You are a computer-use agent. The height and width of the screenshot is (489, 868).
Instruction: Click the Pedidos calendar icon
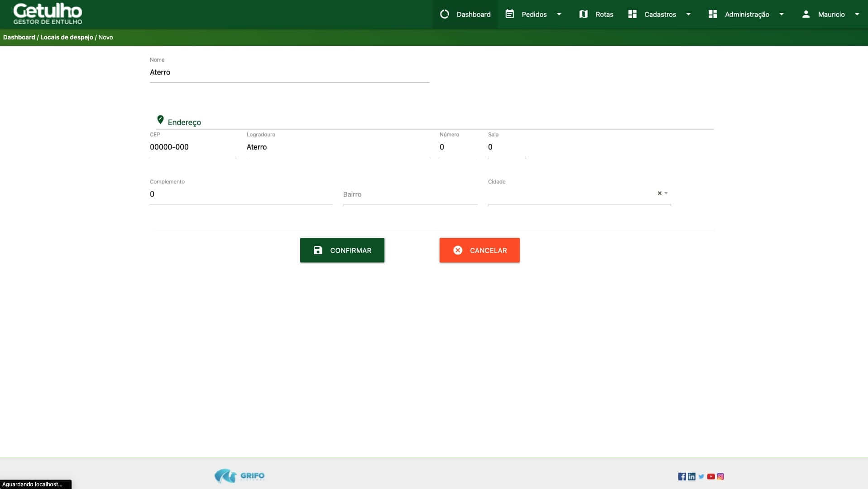coord(509,14)
